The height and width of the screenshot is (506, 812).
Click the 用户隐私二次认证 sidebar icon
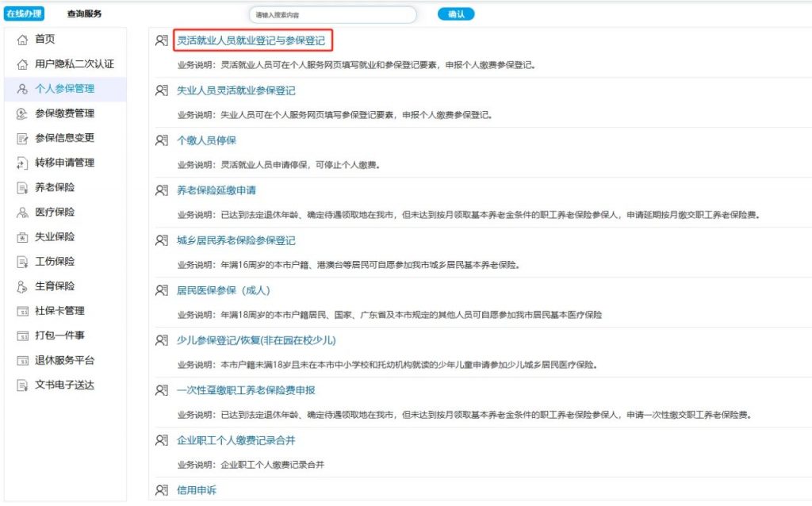(x=22, y=64)
